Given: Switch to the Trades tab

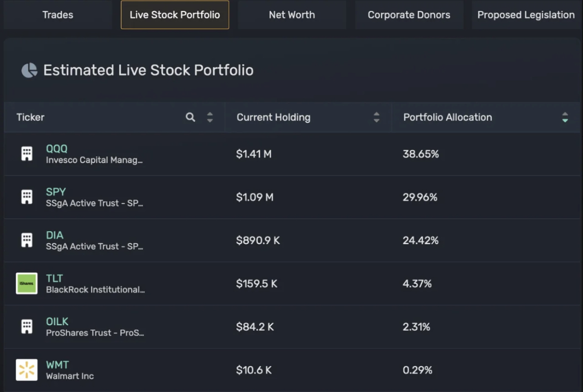Looking at the screenshot, I should tap(58, 15).
